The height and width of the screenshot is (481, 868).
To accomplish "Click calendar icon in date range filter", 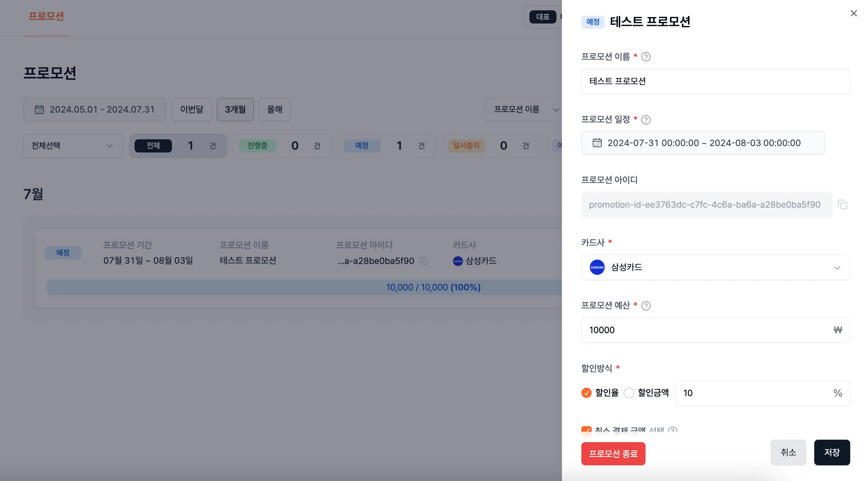I will [39, 109].
